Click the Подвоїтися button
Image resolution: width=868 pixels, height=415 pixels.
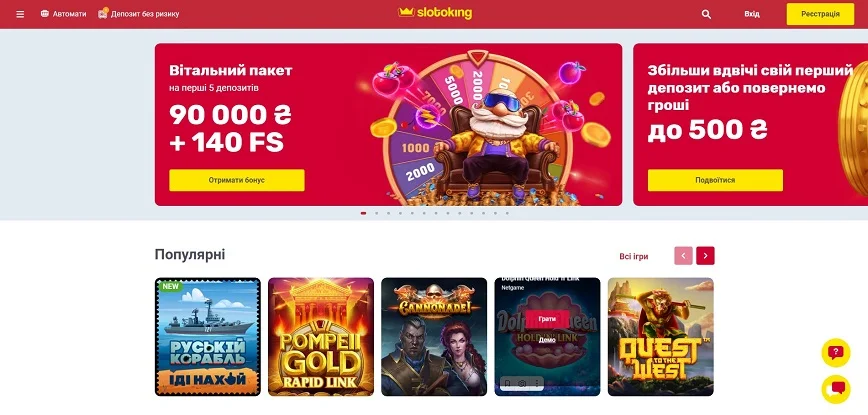pyautogui.click(x=715, y=180)
